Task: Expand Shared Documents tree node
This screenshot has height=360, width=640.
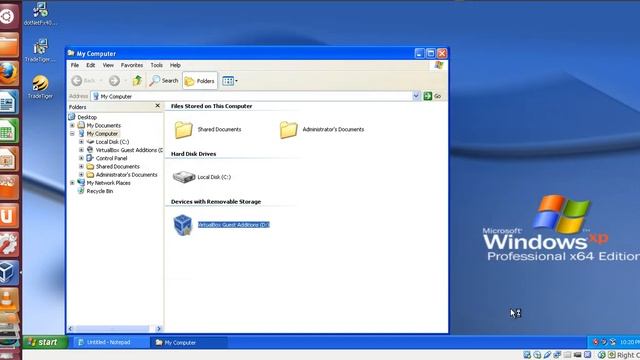Action: tap(81, 167)
